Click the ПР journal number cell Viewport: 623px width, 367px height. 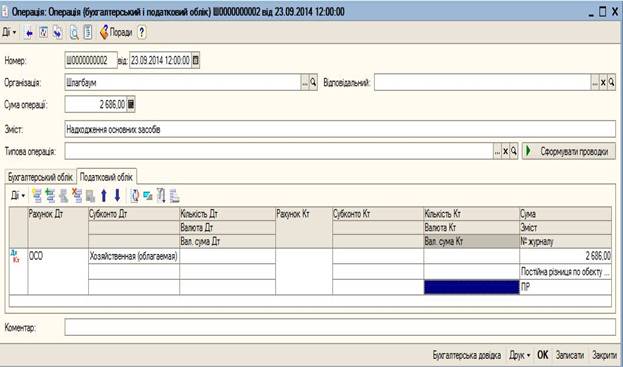pyautogui.click(x=565, y=287)
